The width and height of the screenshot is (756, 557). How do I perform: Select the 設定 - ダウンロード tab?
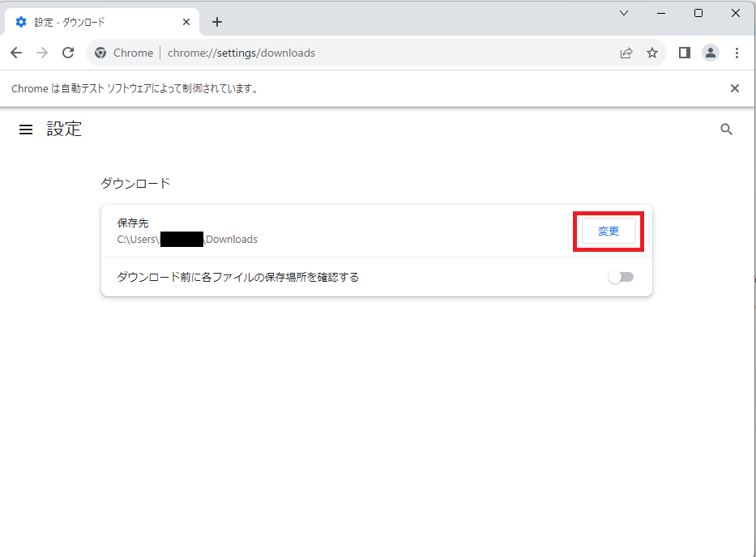tap(89, 22)
